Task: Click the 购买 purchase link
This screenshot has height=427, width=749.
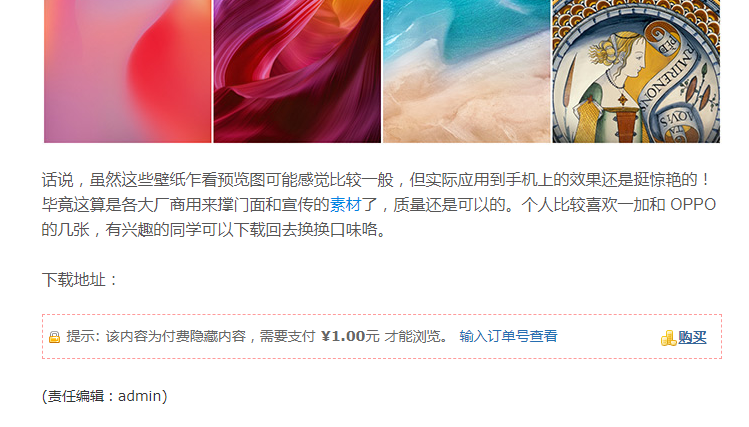Action: [692, 338]
